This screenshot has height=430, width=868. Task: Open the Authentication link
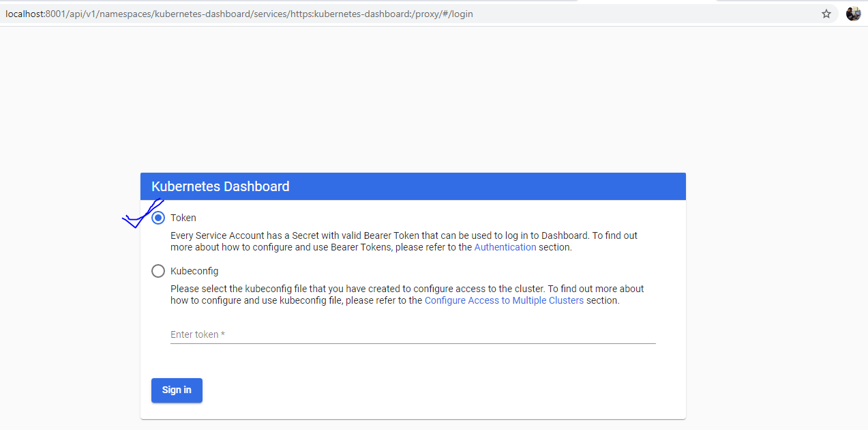coord(505,247)
